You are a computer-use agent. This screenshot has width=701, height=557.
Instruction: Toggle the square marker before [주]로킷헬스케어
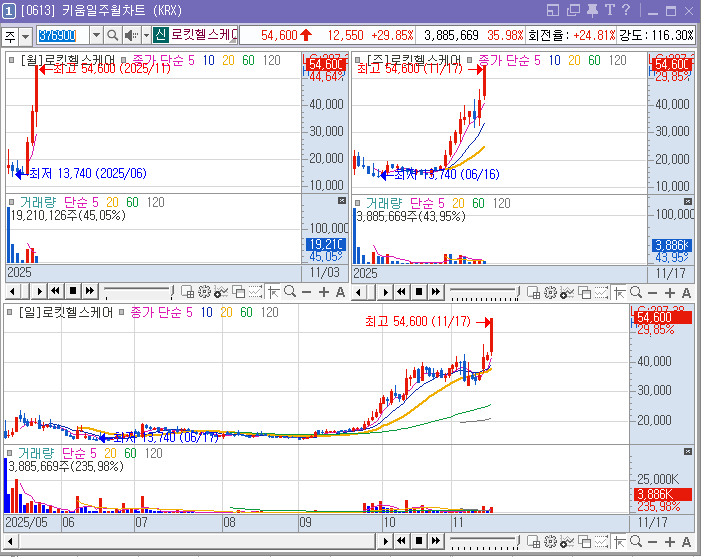[x=357, y=59]
